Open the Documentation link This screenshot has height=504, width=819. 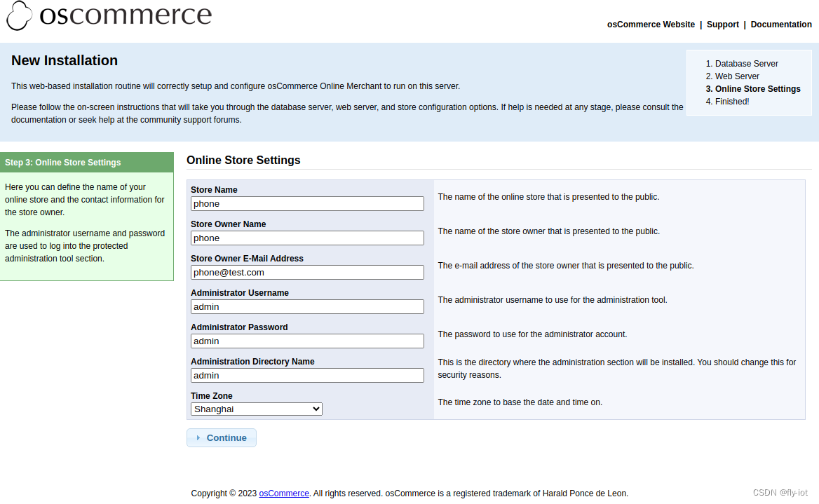pos(781,25)
